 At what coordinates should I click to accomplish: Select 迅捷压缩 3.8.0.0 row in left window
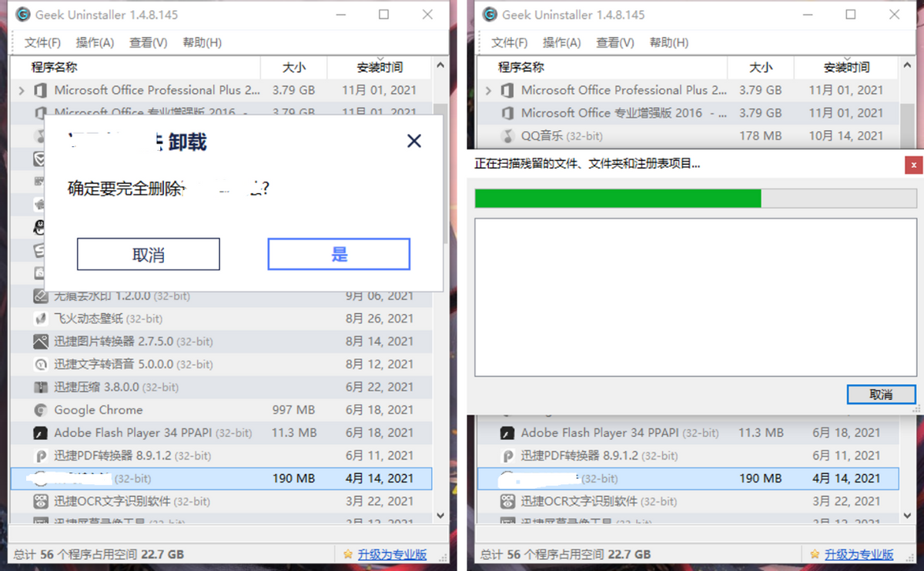pyautogui.click(x=221, y=387)
